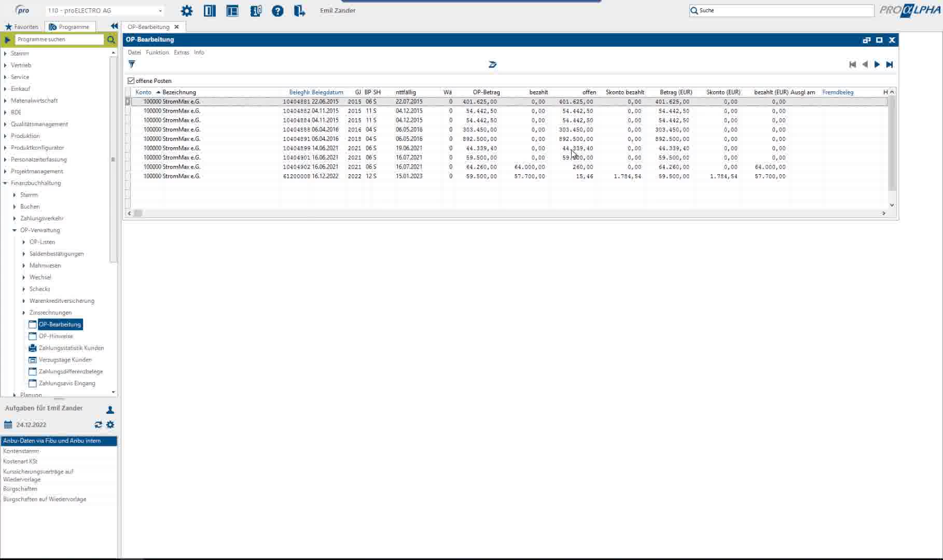Click the filter funnel icon in OP-Bearbeitung
Viewport: 943px width, 560px height.
tap(132, 64)
